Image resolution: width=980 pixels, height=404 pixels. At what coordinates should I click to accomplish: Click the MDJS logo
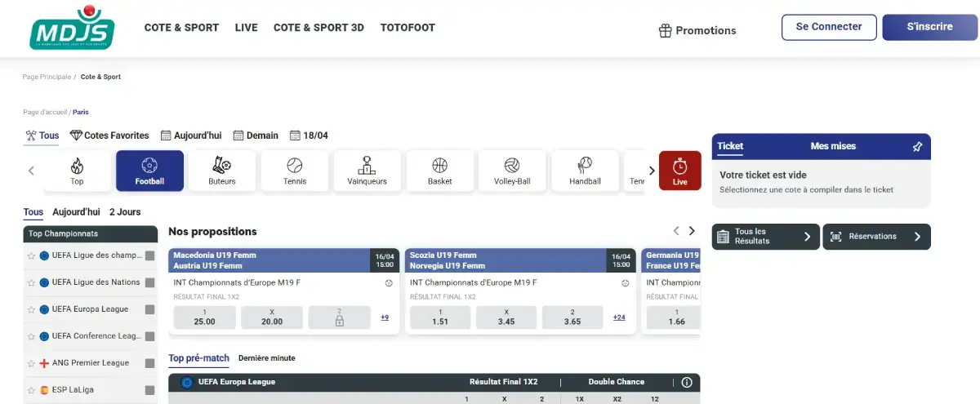pyautogui.click(x=72, y=28)
